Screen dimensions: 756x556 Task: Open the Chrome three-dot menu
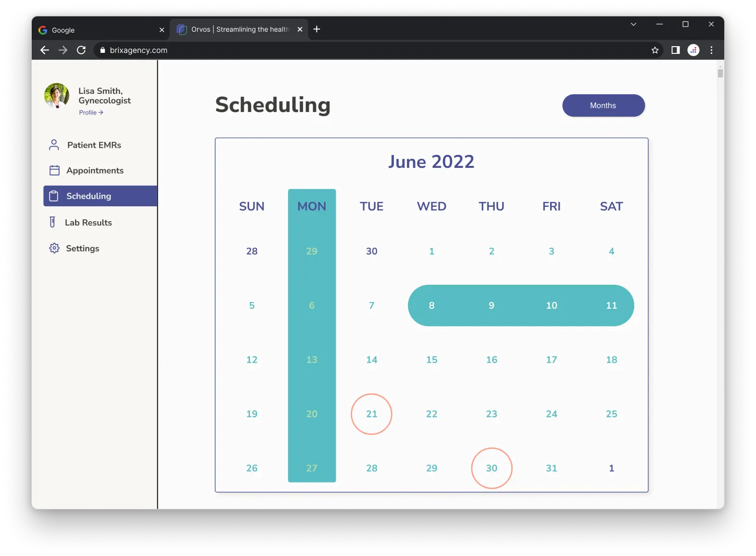click(711, 50)
